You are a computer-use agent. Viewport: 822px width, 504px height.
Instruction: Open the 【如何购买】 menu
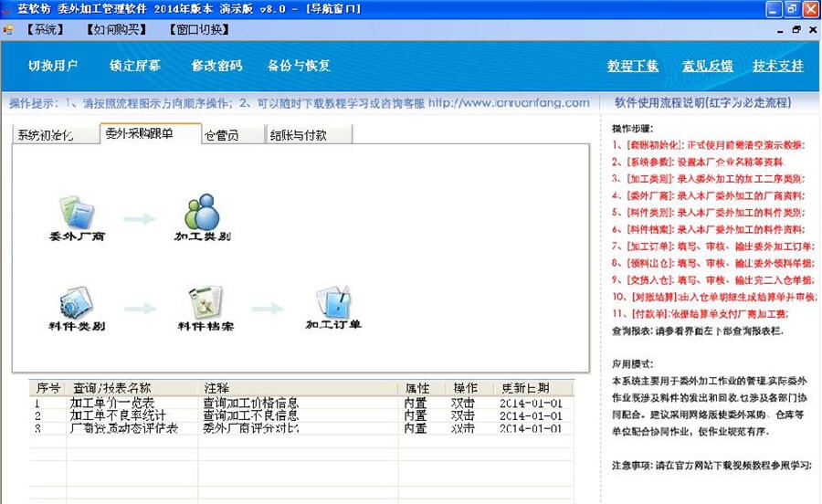pyautogui.click(x=116, y=29)
